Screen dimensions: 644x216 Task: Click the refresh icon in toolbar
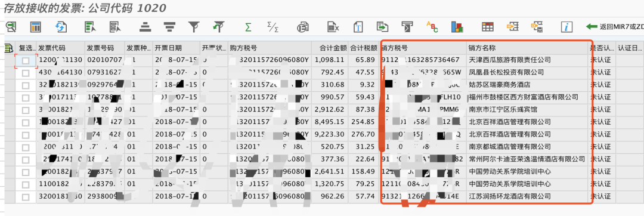coord(61,27)
